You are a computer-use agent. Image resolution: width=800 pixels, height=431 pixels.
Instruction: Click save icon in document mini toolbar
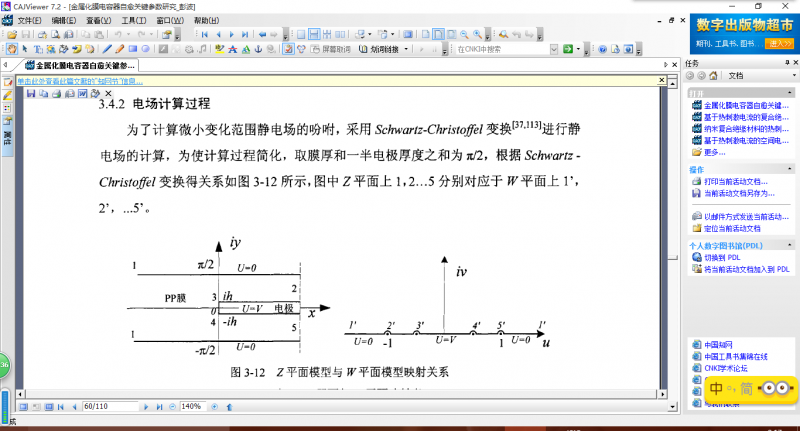[31, 93]
